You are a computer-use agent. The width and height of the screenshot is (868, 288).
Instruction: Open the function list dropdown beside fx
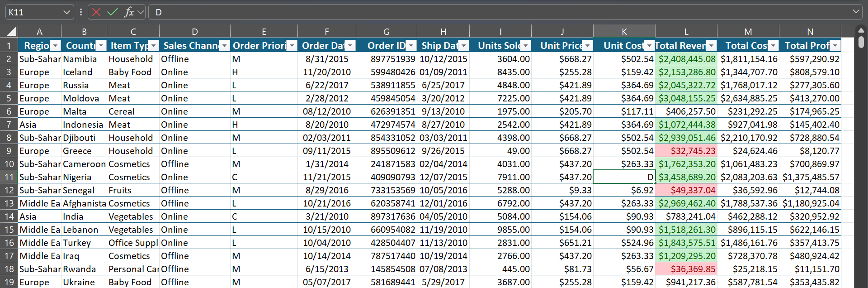coord(141,12)
